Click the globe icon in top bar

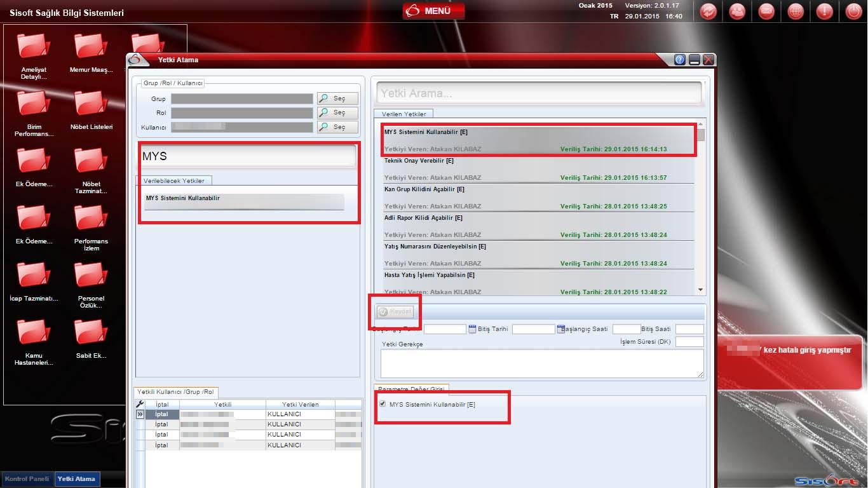pos(796,11)
